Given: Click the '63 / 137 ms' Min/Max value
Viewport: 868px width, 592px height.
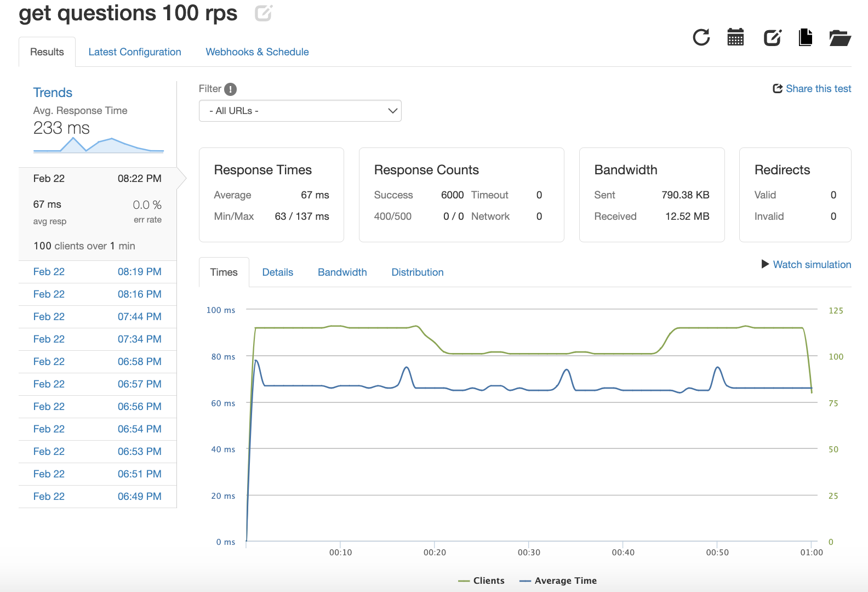Looking at the screenshot, I should coord(302,217).
